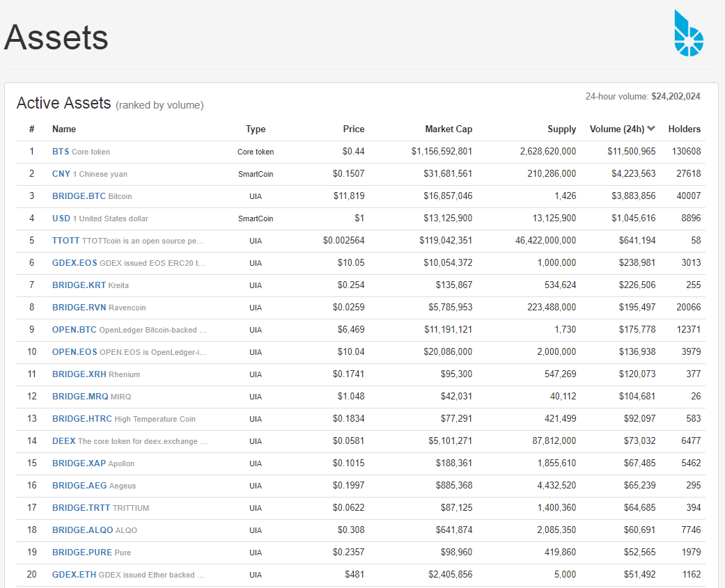The height and width of the screenshot is (588, 725).
Task: Sort by the # rank column header
Action: (31, 129)
